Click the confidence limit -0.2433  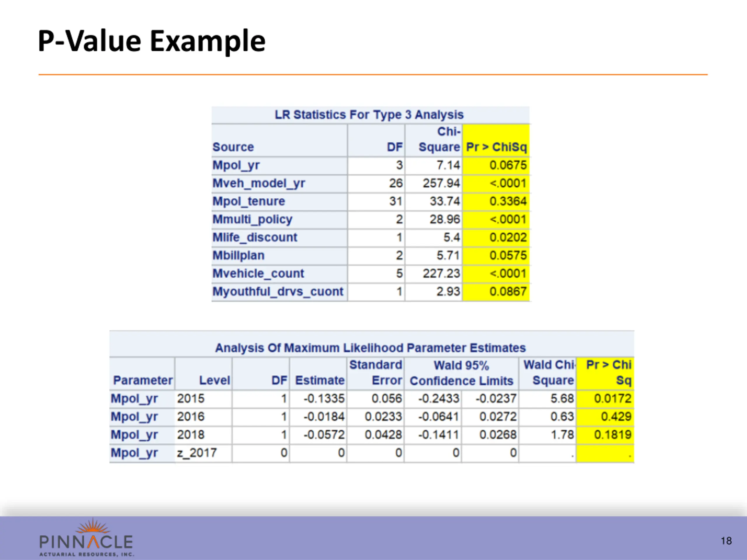tap(439, 399)
